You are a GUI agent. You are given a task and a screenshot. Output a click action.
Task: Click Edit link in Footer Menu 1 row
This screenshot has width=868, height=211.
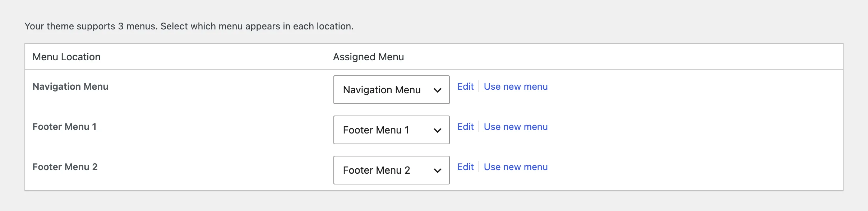[465, 127]
